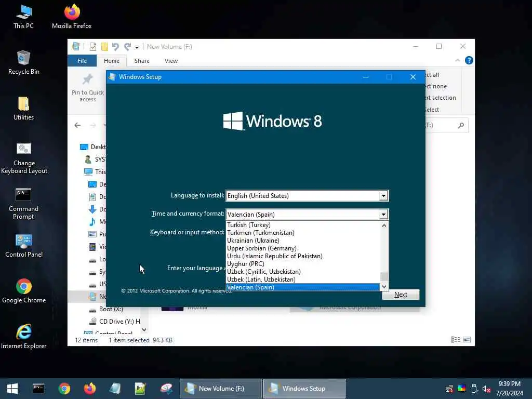The height and width of the screenshot is (399, 532).
Task: Click the colorful display tray icon
Action: (x=462, y=389)
